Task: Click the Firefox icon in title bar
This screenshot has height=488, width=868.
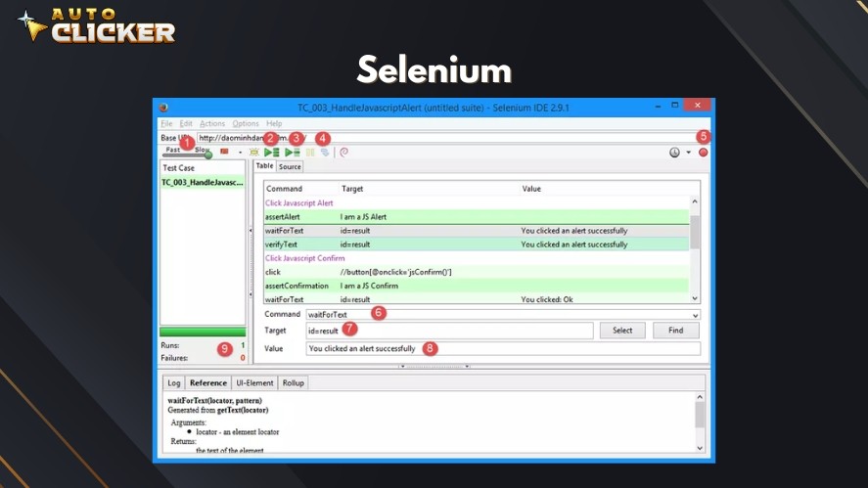Action: tap(163, 108)
